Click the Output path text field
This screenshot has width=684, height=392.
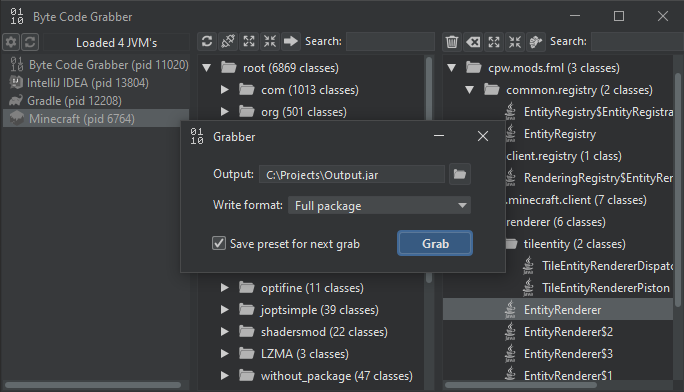(x=352, y=174)
